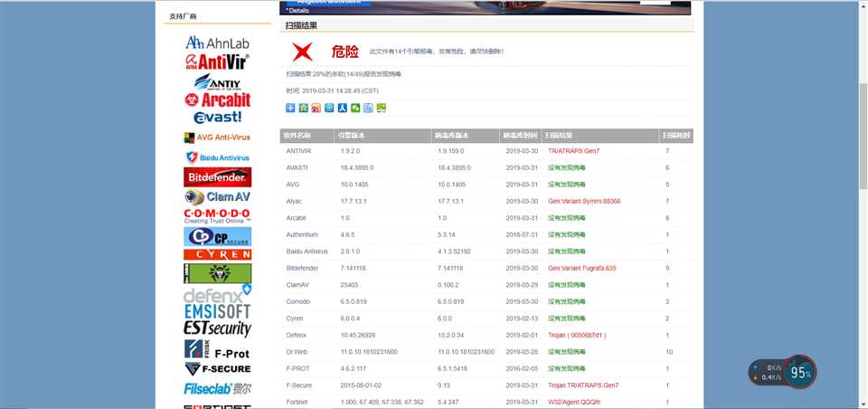Click the Baidu Antivirus table row name

(x=307, y=251)
